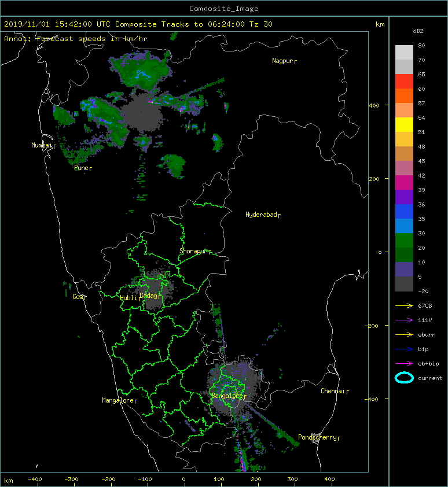Screen dimensions: 448x487
Task: Select the 0 tick on right axis
Action: [380, 252]
